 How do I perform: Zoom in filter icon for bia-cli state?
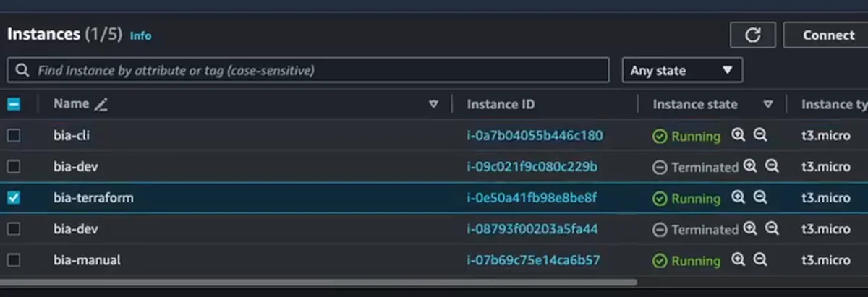[738, 135]
